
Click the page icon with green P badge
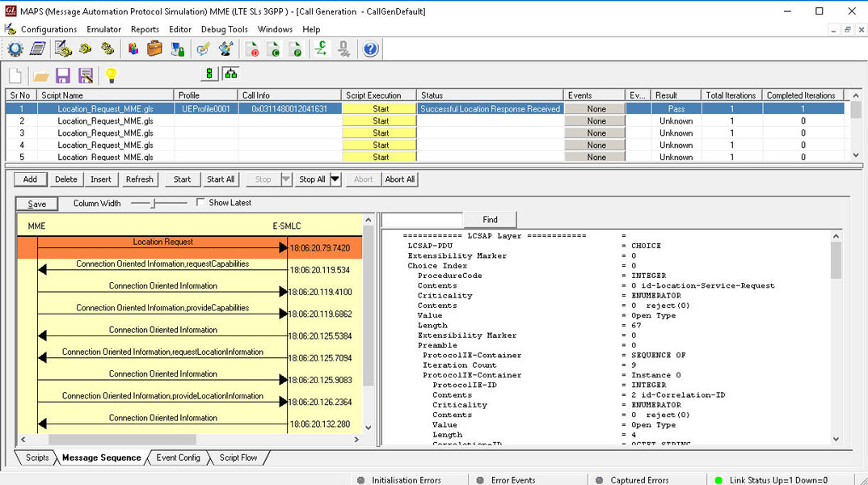click(x=296, y=49)
